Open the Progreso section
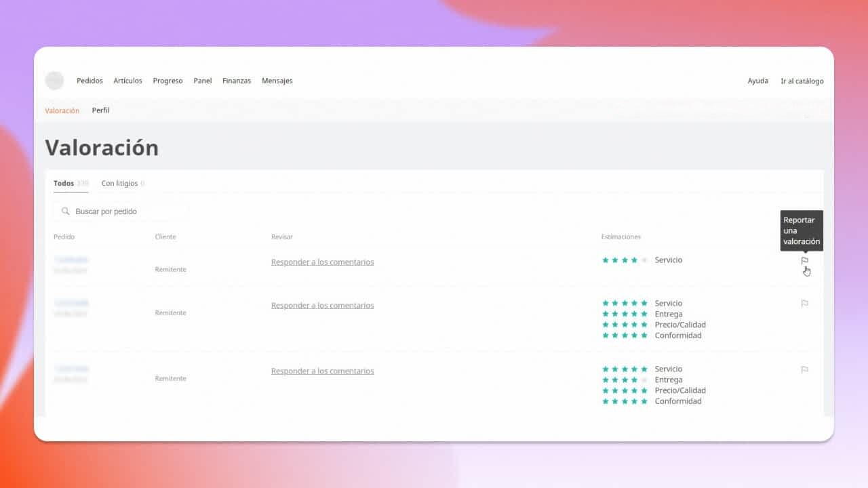Screen dimensions: 868x488 (x=167, y=81)
